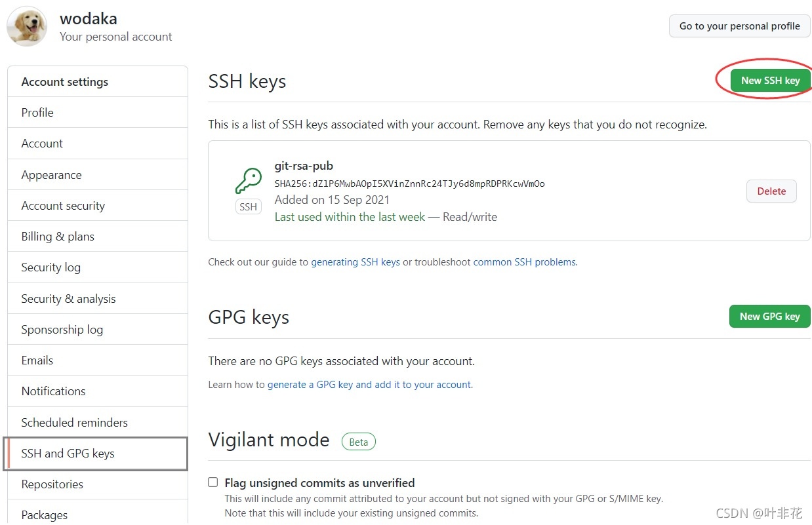
Task: Follow the generate a GPG key link
Action: coord(369,385)
